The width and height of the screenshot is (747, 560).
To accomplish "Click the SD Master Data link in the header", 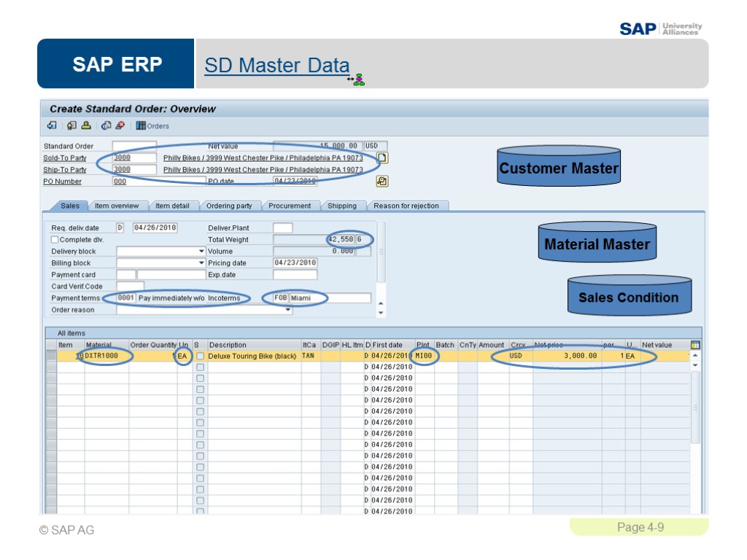I will (x=276, y=66).
